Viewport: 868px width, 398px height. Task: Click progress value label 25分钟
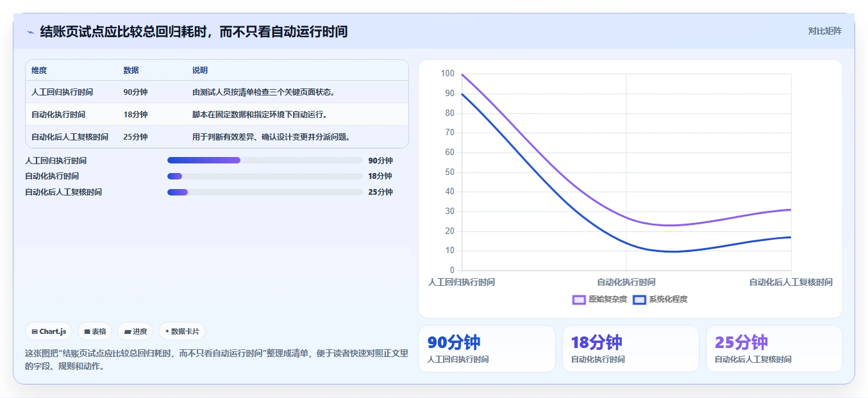(x=381, y=192)
